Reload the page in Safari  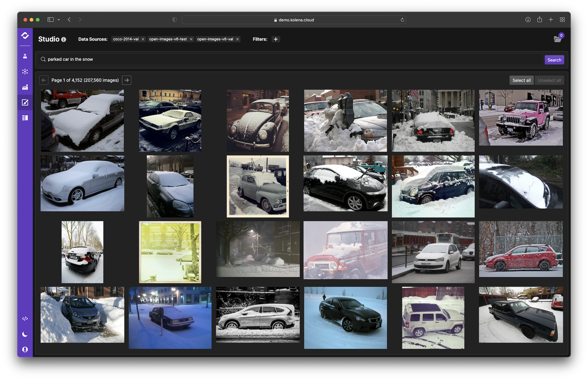coord(402,20)
